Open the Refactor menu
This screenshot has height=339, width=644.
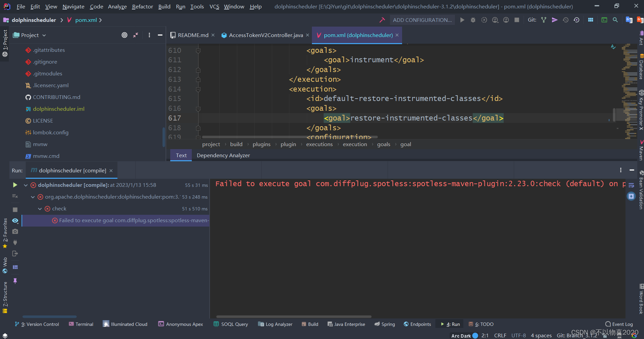point(142,6)
